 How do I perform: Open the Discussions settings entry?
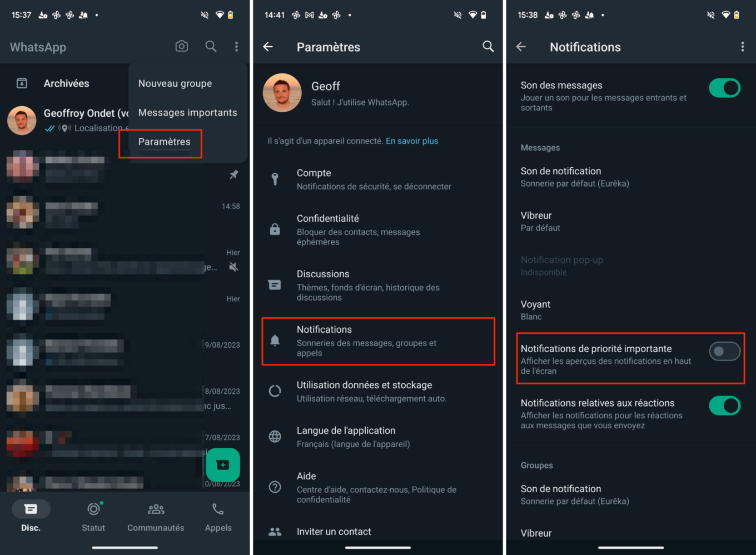click(378, 285)
